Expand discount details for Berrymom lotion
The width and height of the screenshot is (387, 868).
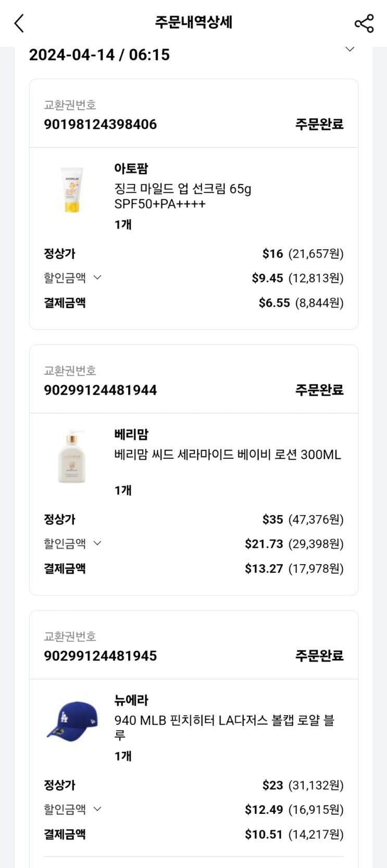point(97,543)
